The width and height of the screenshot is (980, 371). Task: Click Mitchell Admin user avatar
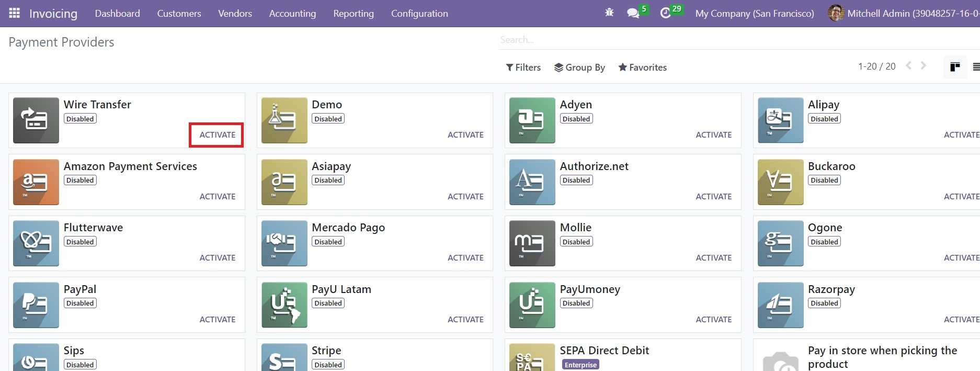[x=836, y=13]
